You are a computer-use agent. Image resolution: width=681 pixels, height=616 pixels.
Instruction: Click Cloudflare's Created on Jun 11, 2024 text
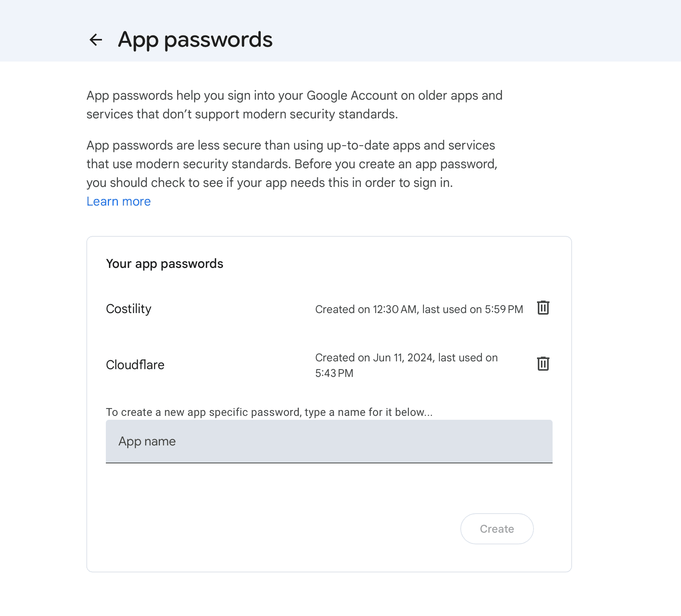[406, 357]
